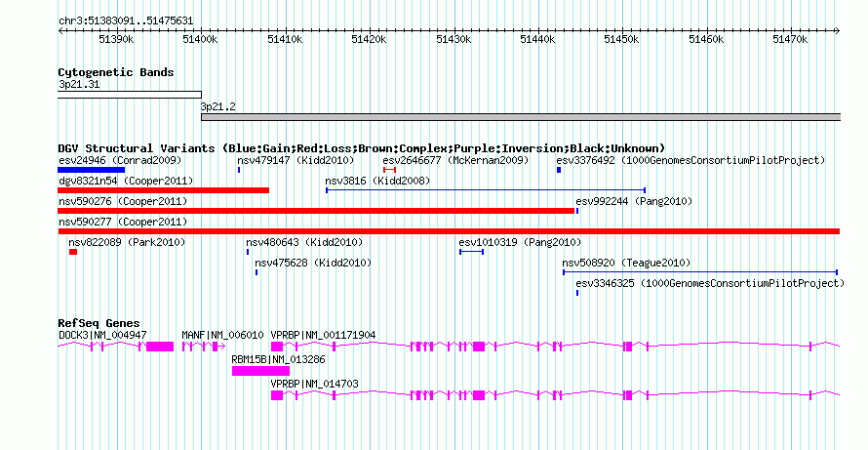
Task: Click the nsv508920 blue variant span
Action: [699, 272]
